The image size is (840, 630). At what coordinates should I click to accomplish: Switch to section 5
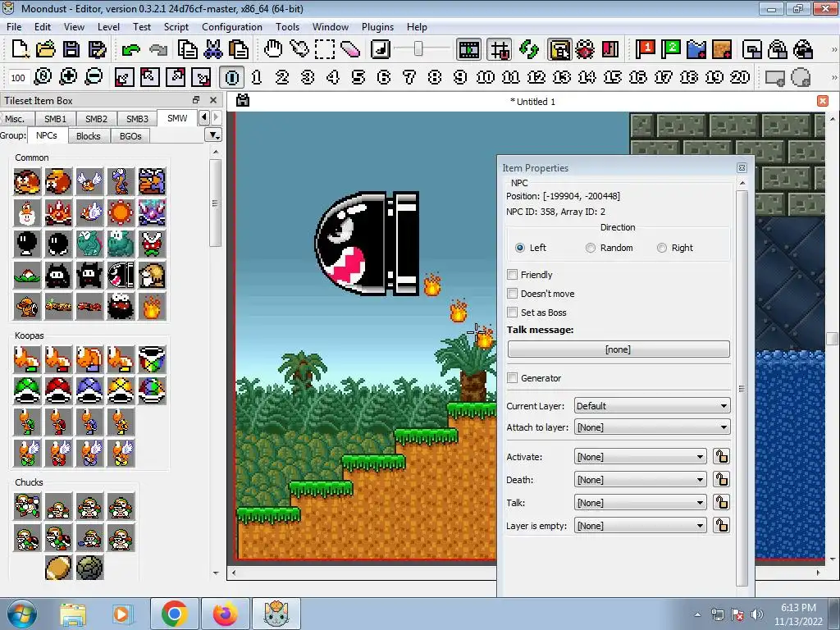click(358, 77)
